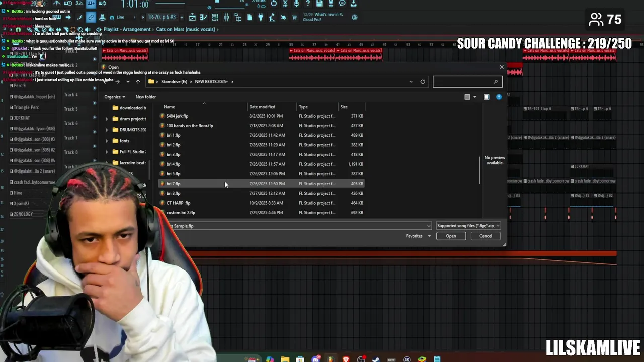This screenshot has height=362, width=644.
Task: Toggle the link icon in FL toolbar
Action: pyautogui.click(x=91, y=17)
